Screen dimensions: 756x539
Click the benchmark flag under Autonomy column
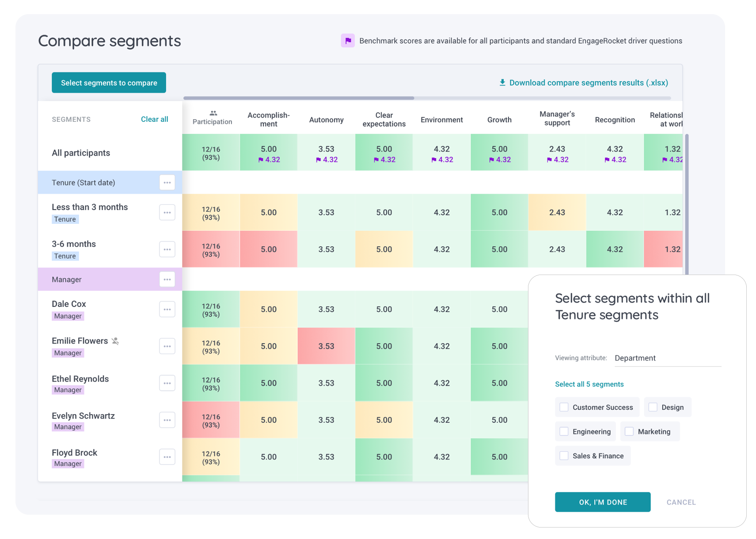coord(319,160)
